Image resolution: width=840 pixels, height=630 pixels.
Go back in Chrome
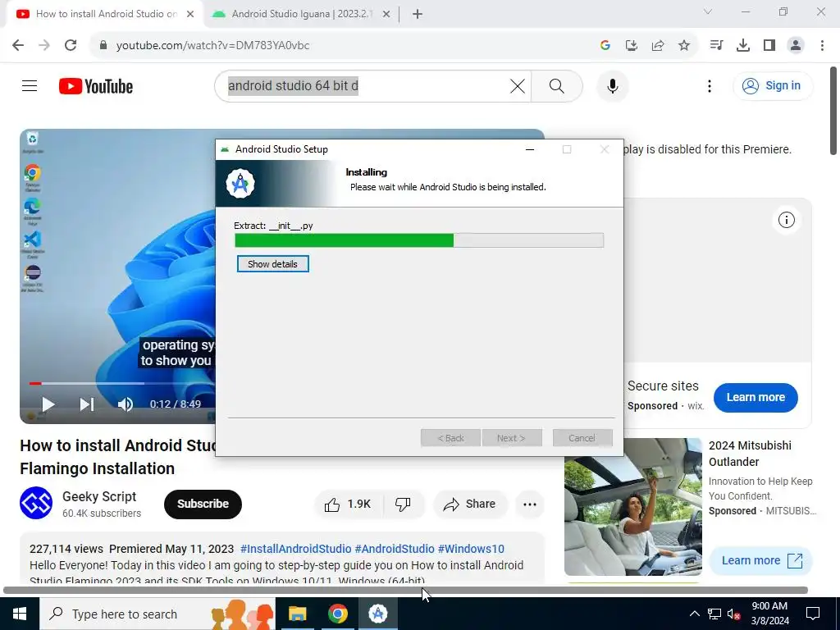click(x=18, y=45)
